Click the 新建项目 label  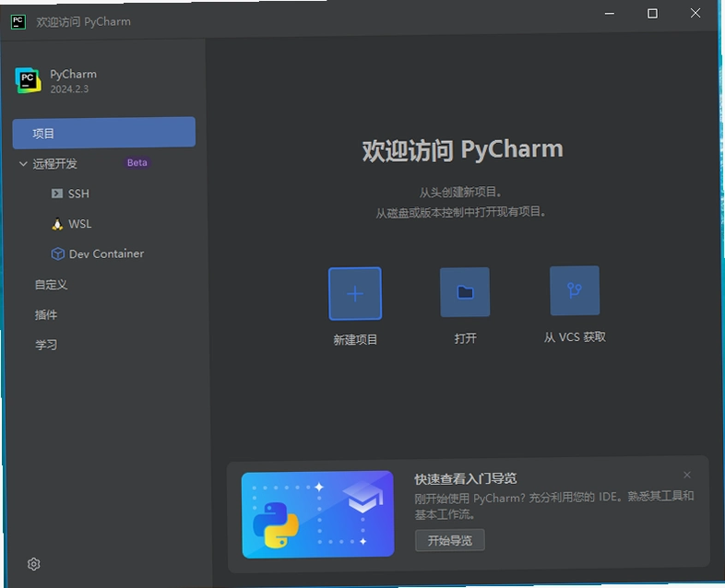pos(355,340)
